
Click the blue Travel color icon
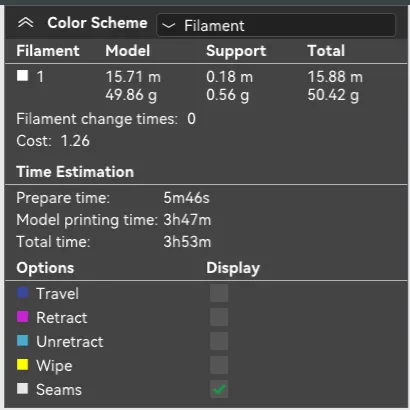22,293
